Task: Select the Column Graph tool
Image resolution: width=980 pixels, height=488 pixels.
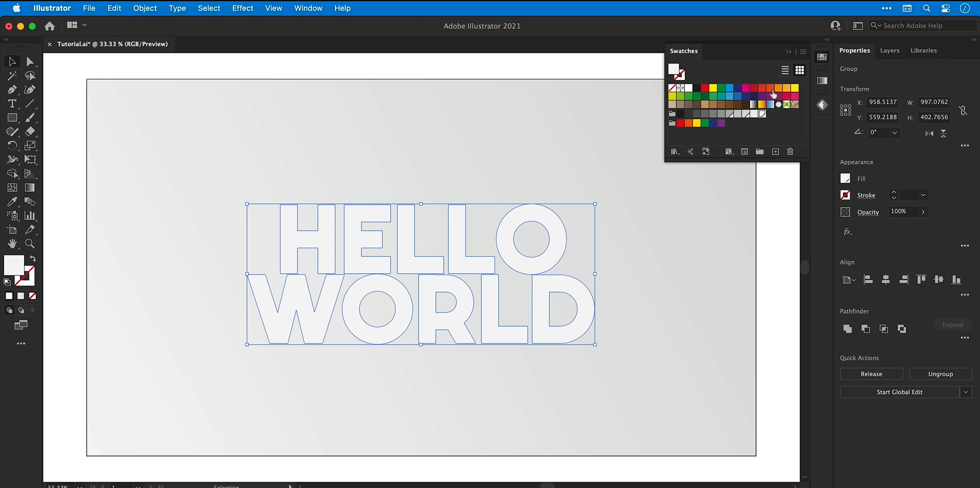Action: [x=30, y=216]
